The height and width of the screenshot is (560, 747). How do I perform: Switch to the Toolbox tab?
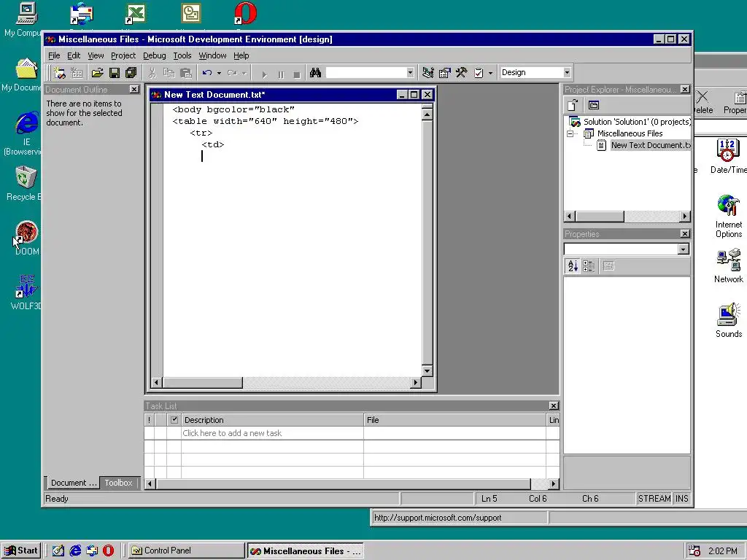point(119,483)
